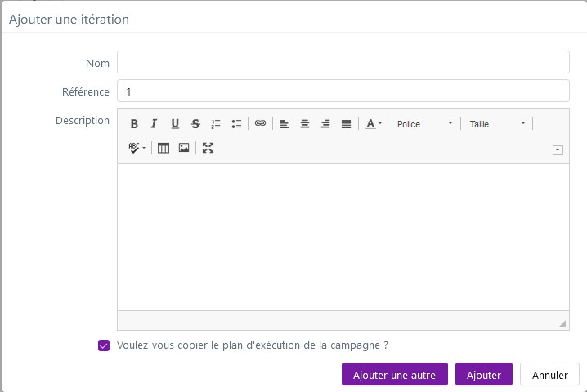Insert a hyperlink in description
Viewport: 587px width, 392px height.
[x=260, y=123]
